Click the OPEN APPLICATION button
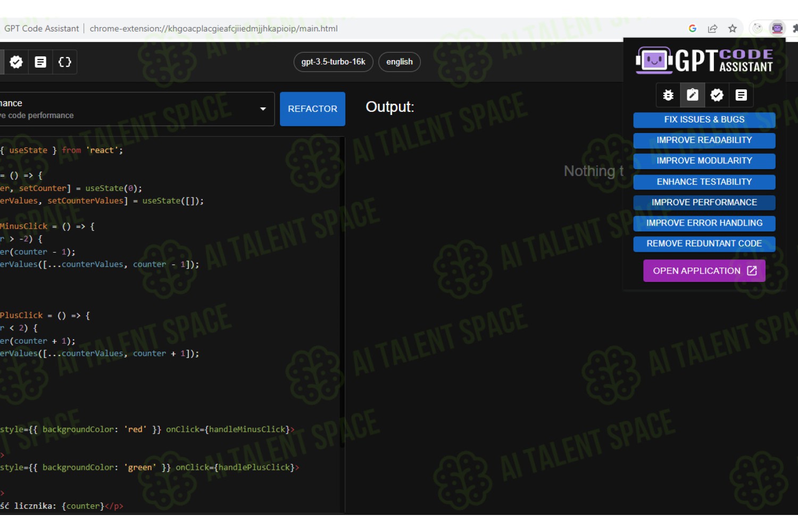 coord(704,271)
